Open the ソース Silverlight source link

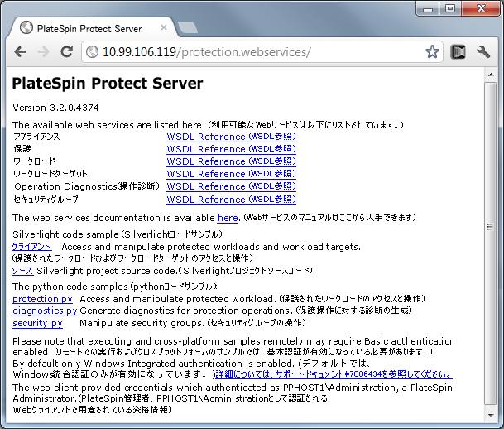pyautogui.click(x=23, y=271)
